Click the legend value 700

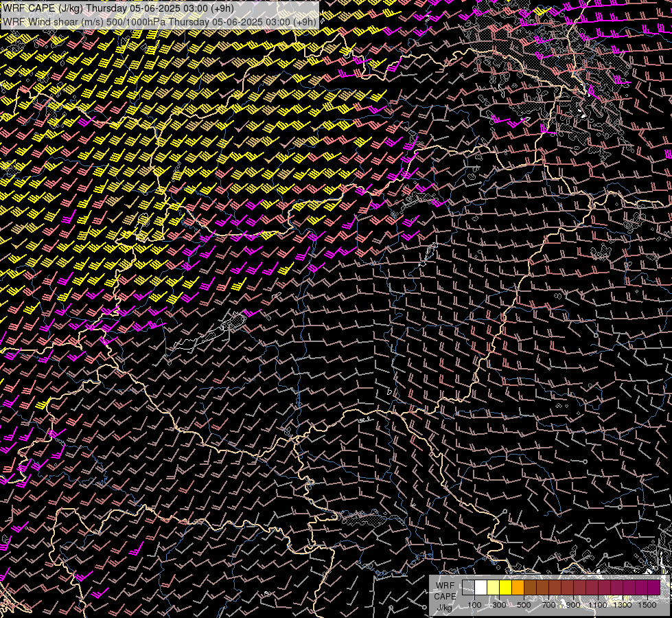pos(548,605)
